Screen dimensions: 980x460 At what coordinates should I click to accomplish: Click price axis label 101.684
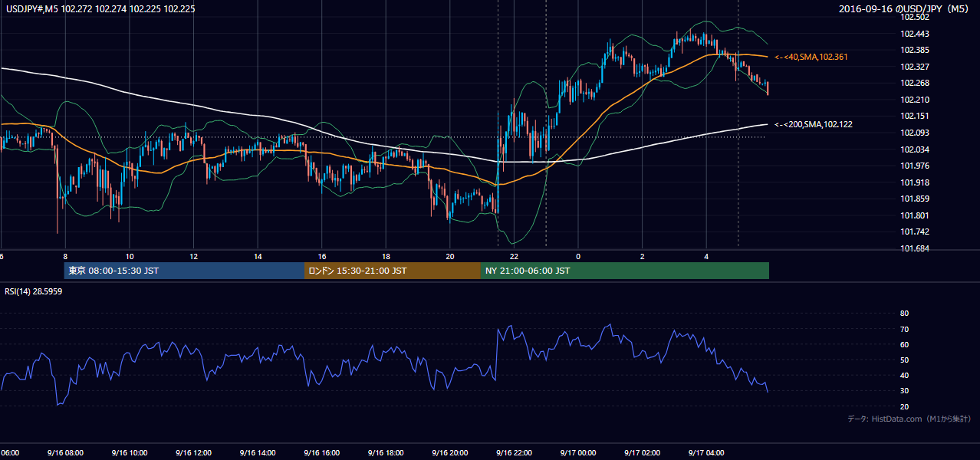[914, 248]
